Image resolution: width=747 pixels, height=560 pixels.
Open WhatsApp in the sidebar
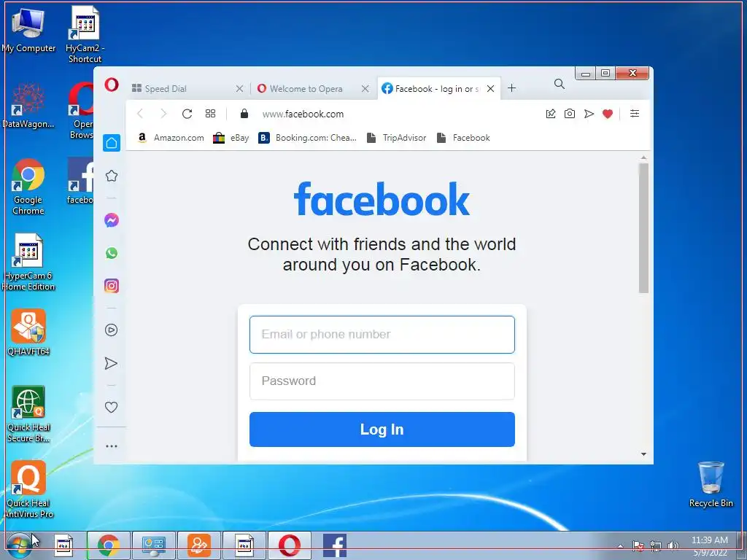coord(112,253)
